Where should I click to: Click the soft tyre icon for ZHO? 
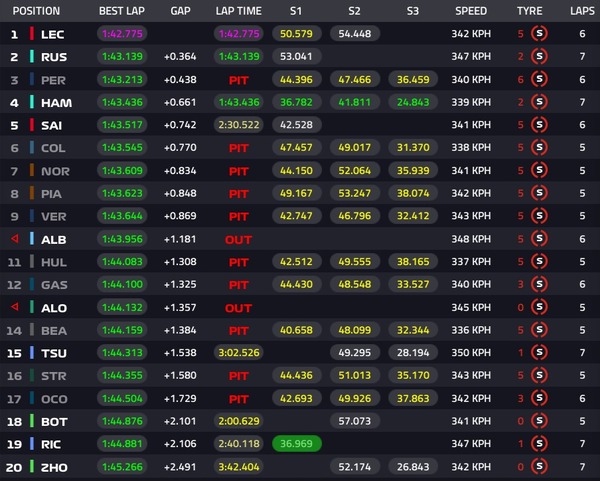tap(542, 467)
